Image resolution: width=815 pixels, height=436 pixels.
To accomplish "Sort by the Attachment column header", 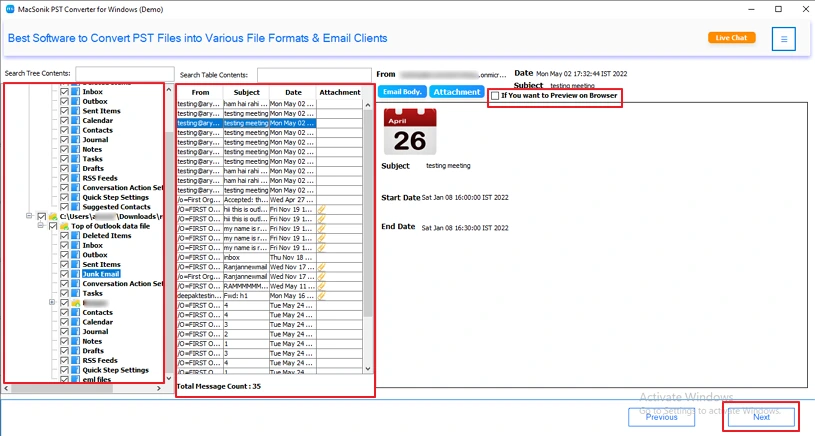I will tap(340, 93).
